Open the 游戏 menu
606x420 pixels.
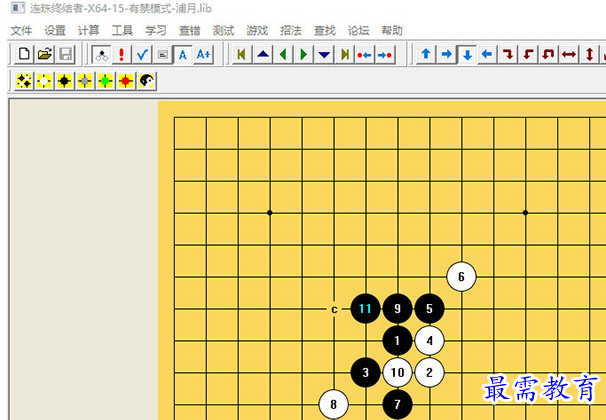[x=257, y=31]
